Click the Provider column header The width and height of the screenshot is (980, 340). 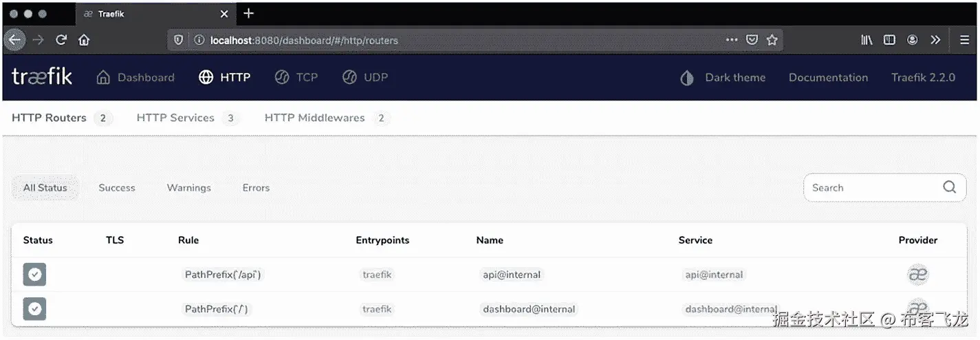coord(918,240)
